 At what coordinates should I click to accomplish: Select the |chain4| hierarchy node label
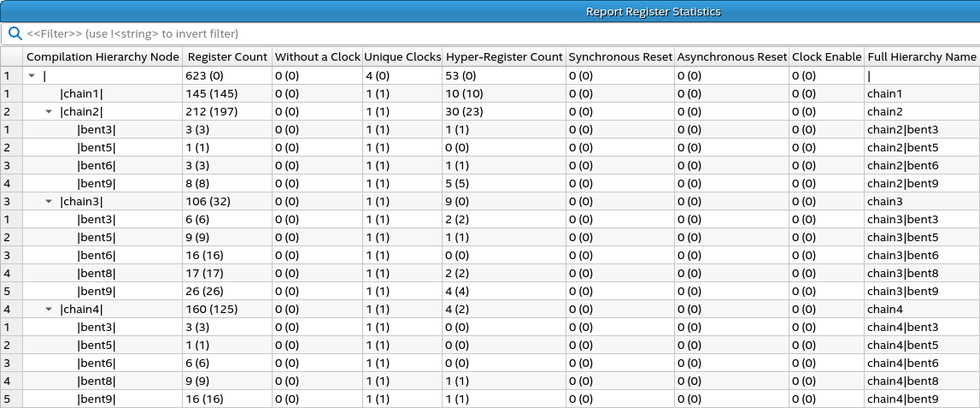[x=81, y=309]
